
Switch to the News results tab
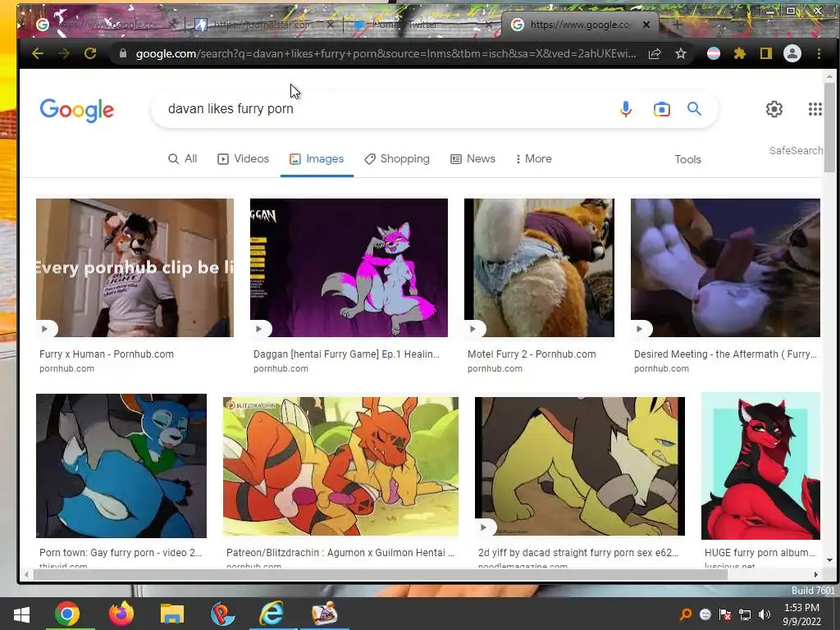coord(473,159)
